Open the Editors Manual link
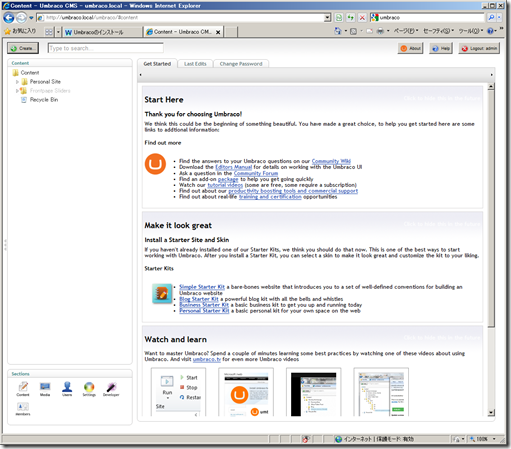Screen dimensions: 511x449 tap(233, 167)
